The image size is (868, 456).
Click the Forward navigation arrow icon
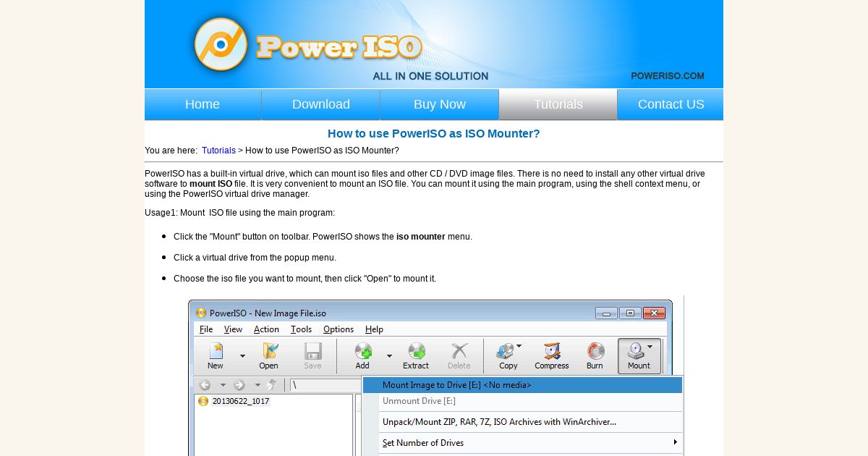click(x=239, y=385)
